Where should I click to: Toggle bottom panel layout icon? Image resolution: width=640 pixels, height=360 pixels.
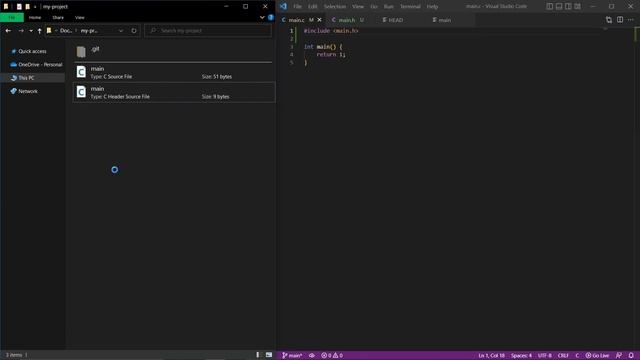point(559,7)
